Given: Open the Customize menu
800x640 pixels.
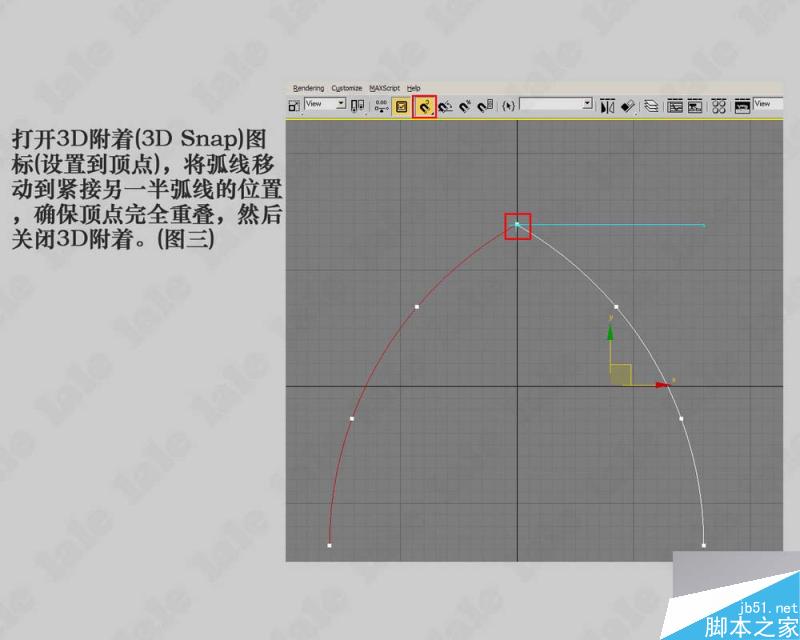Looking at the screenshot, I should tap(347, 87).
